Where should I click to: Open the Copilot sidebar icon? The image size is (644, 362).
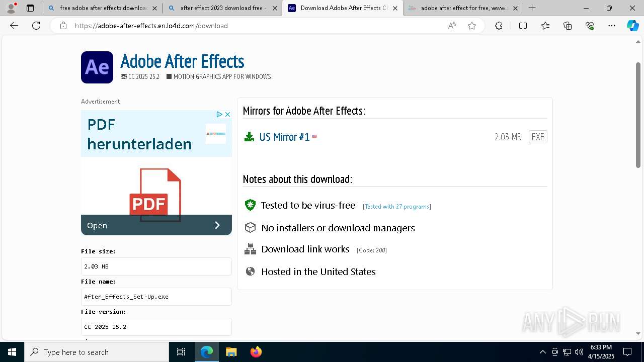632,26
